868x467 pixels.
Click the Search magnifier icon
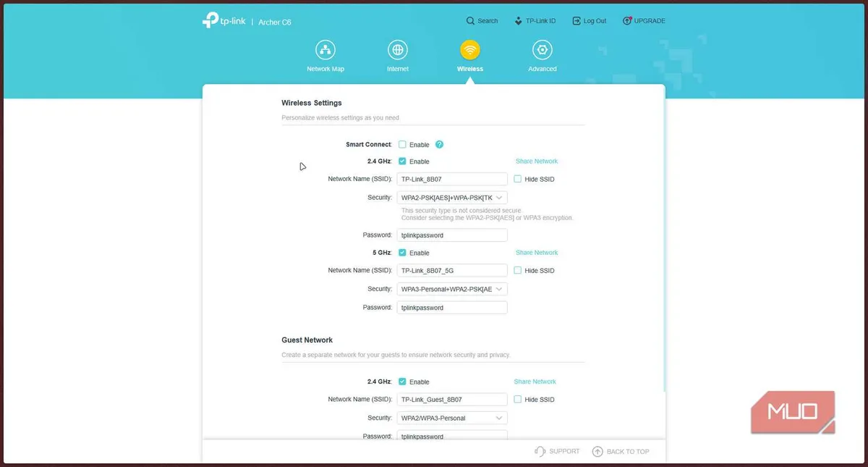click(x=471, y=21)
